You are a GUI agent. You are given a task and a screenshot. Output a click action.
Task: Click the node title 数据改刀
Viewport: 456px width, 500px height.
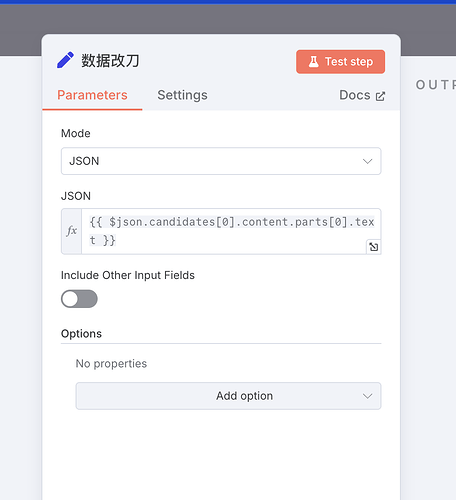click(110, 60)
